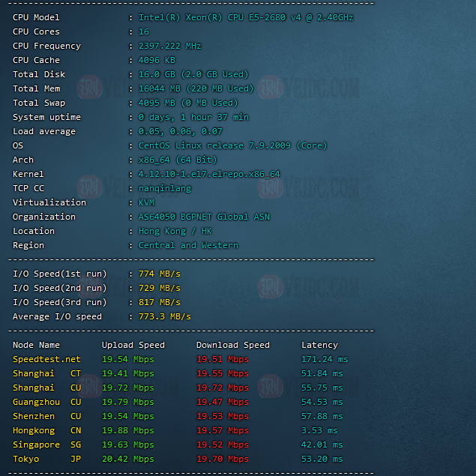Select the Kernel version string

click(x=209, y=174)
